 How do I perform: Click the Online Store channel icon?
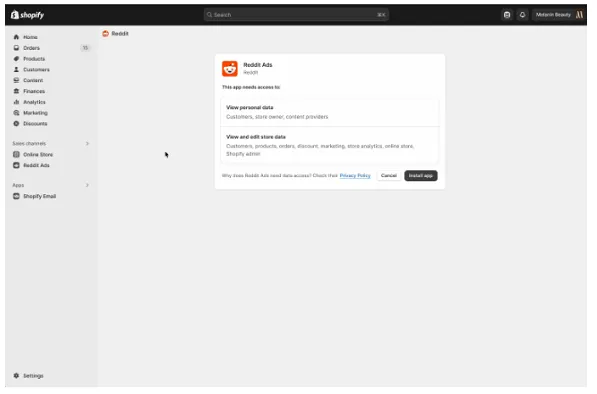pos(16,155)
